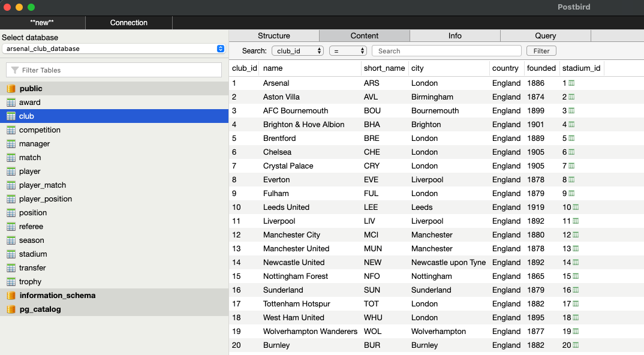Click into the Search input field

coord(447,51)
